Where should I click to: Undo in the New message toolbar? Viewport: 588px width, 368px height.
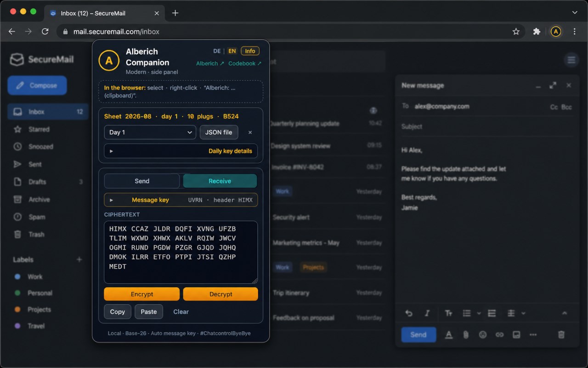pos(409,313)
